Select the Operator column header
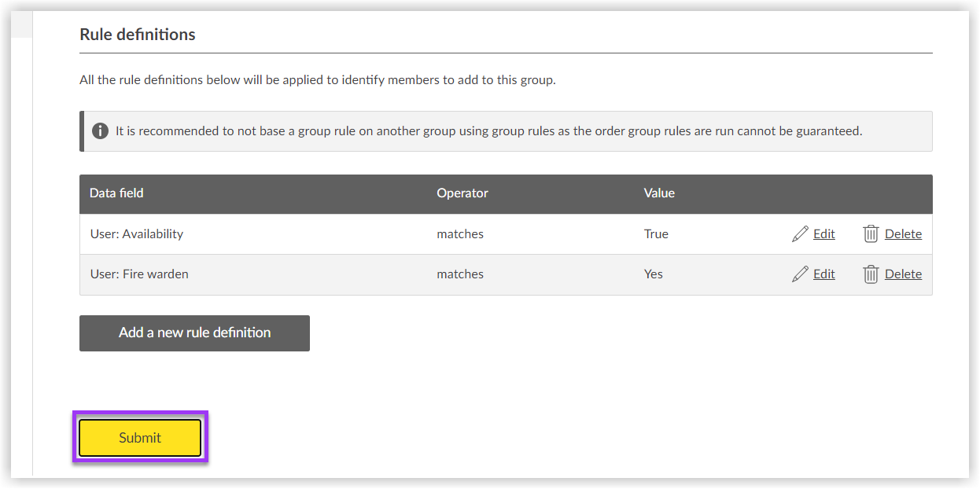The height and width of the screenshot is (489, 980). point(462,193)
